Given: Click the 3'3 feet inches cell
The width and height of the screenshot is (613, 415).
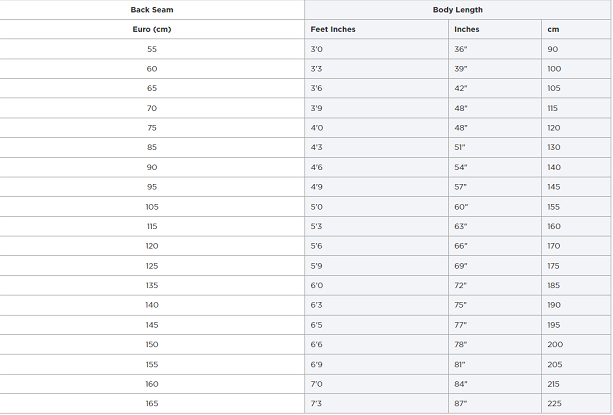Looking at the screenshot, I should click(x=316, y=69).
